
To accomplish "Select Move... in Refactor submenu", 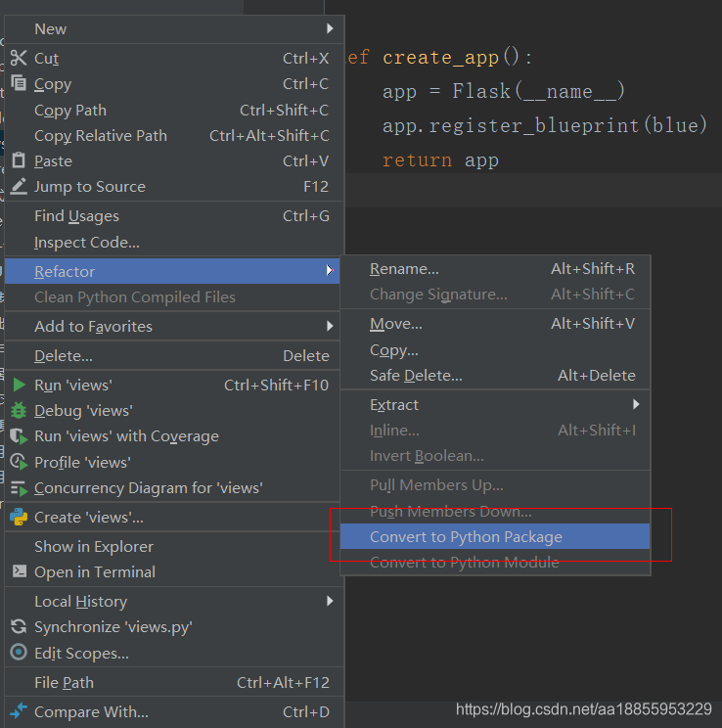I will tap(495, 324).
